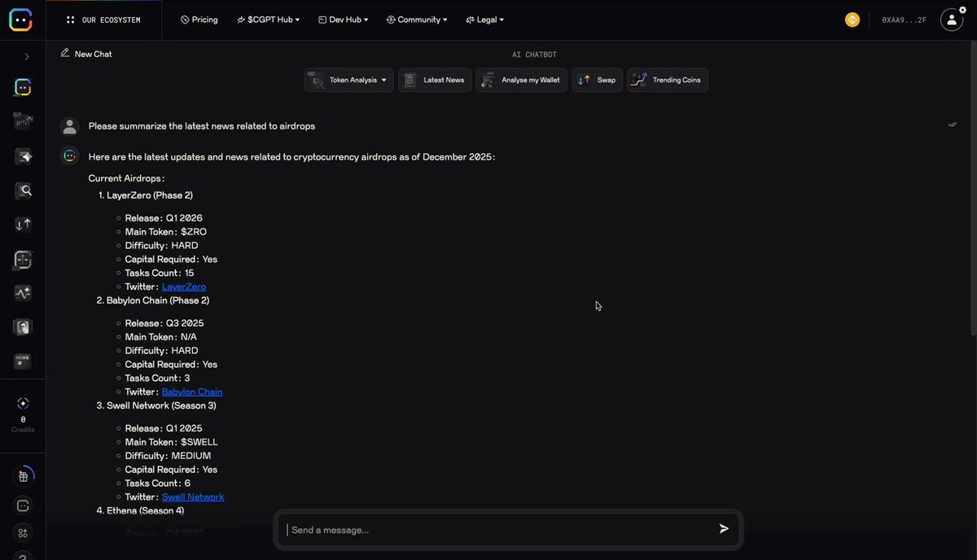Open the user profile avatar with gear
This screenshot has width=977, height=560.
[x=952, y=20]
